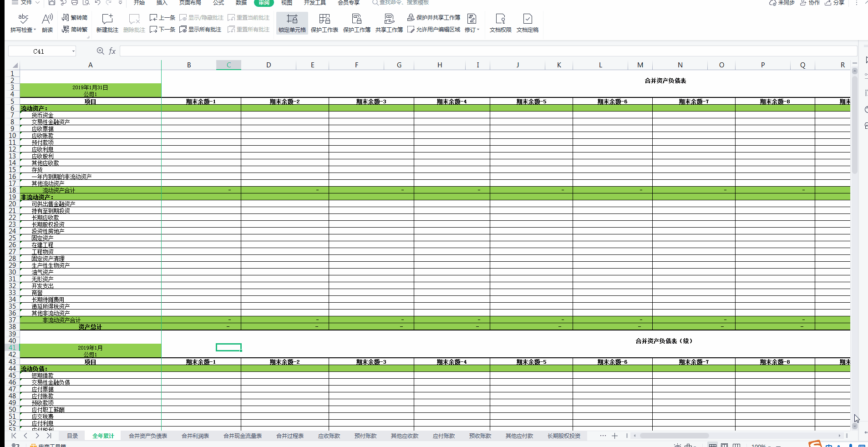
Task: Go to next comment with 下一条
Action: (162, 30)
